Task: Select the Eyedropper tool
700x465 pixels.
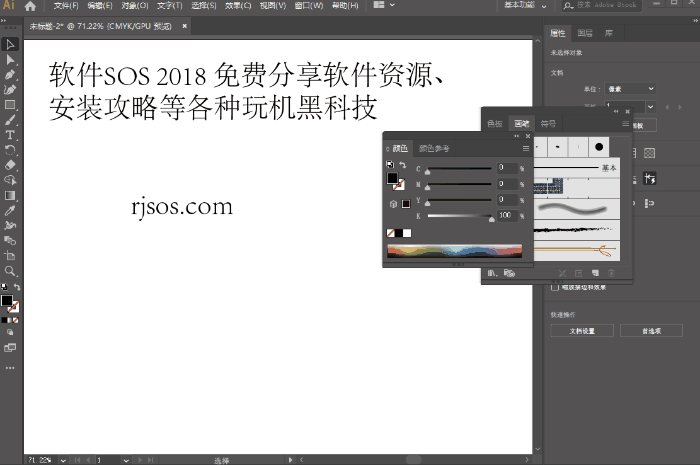Action: click(10, 211)
